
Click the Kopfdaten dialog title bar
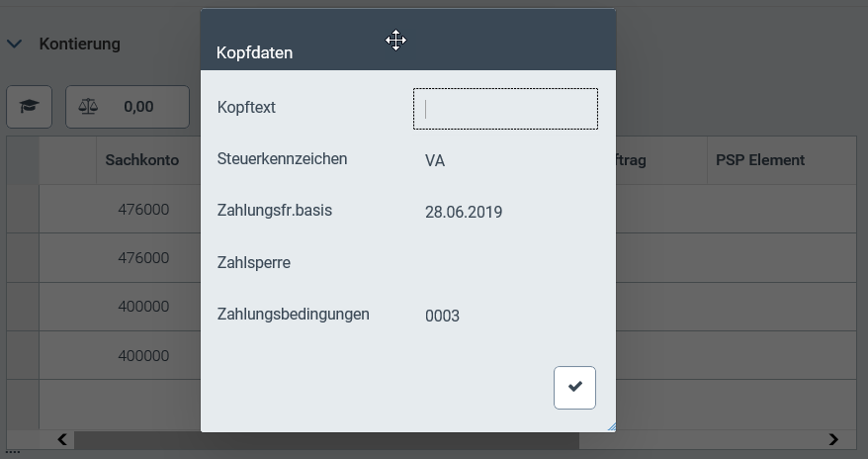pos(297,42)
